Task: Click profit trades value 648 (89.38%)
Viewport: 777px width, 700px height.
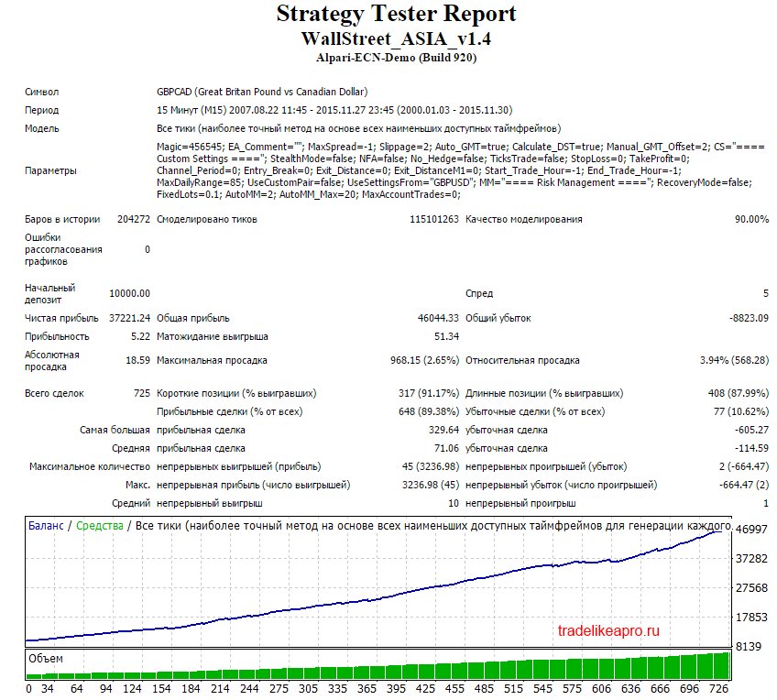Action: [x=429, y=411]
